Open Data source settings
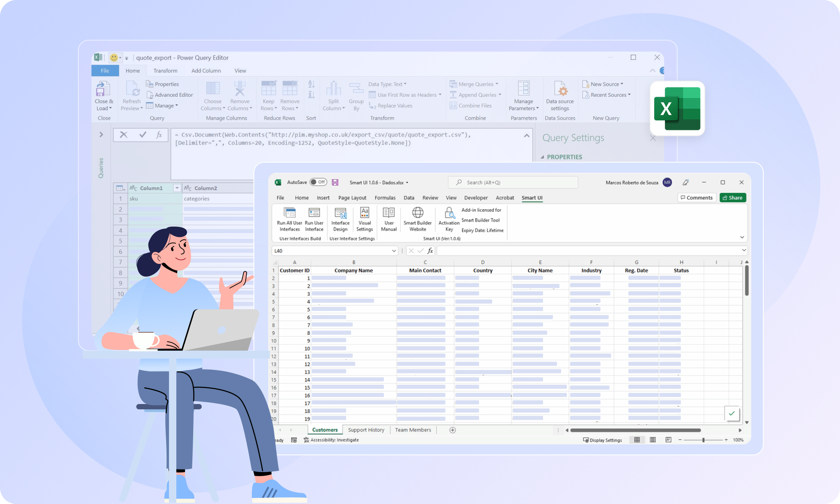Image resolution: width=840 pixels, height=504 pixels. [560, 95]
